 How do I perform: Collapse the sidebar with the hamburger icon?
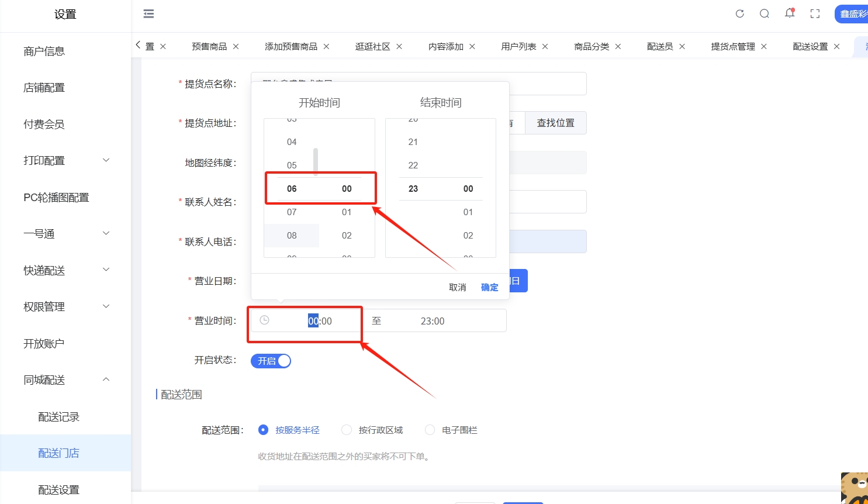click(148, 13)
